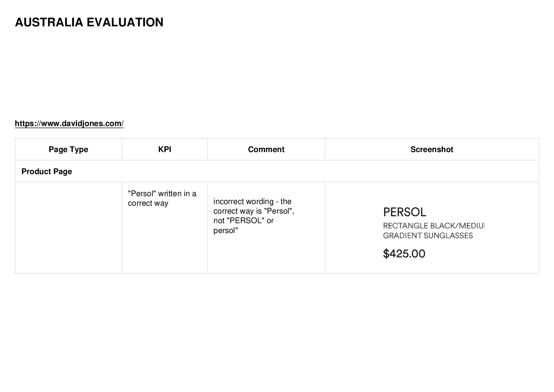Image resolution: width=554 pixels, height=392 pixels.
Task: Click the PERSOL brand name in screenshot
Action: click(x=405, y=212)
